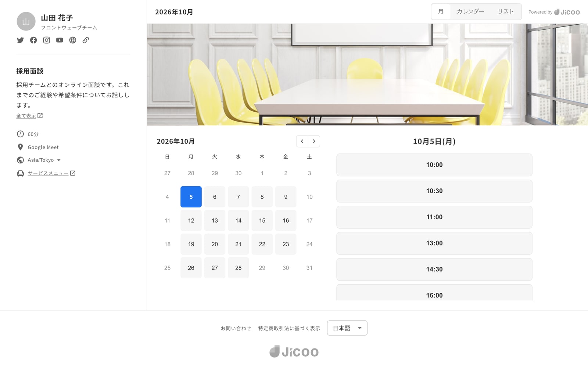Viewport: 588px width, 386px height.
Task: Open 特定商取引法に基づく表示 link
Action: tap(289, 328)
